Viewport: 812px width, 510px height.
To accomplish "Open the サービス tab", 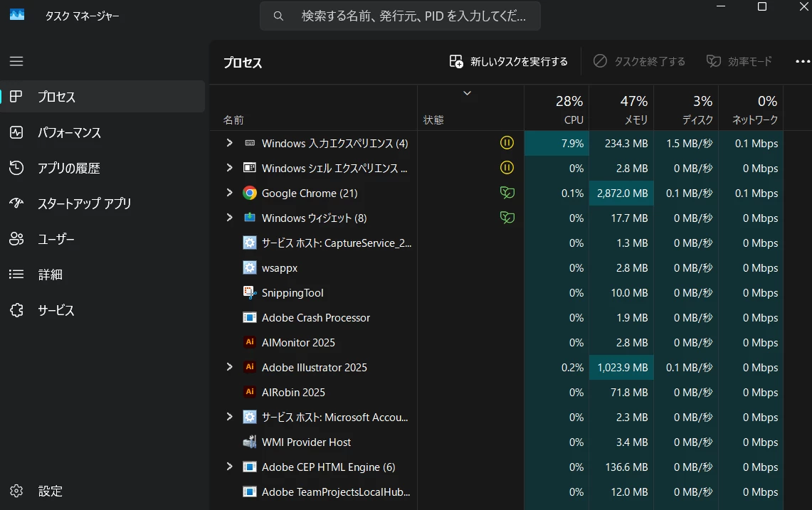I will click(103, 310).
